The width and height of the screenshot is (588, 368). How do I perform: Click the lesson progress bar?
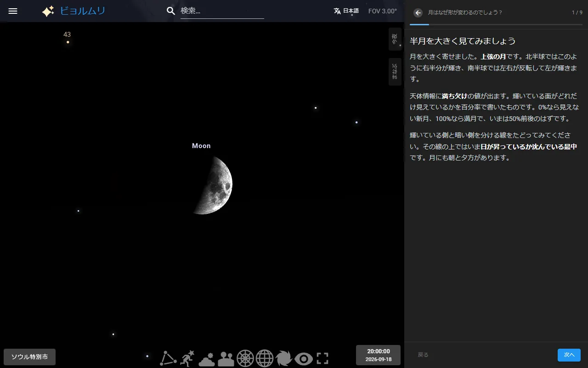[x=496, y=24]
